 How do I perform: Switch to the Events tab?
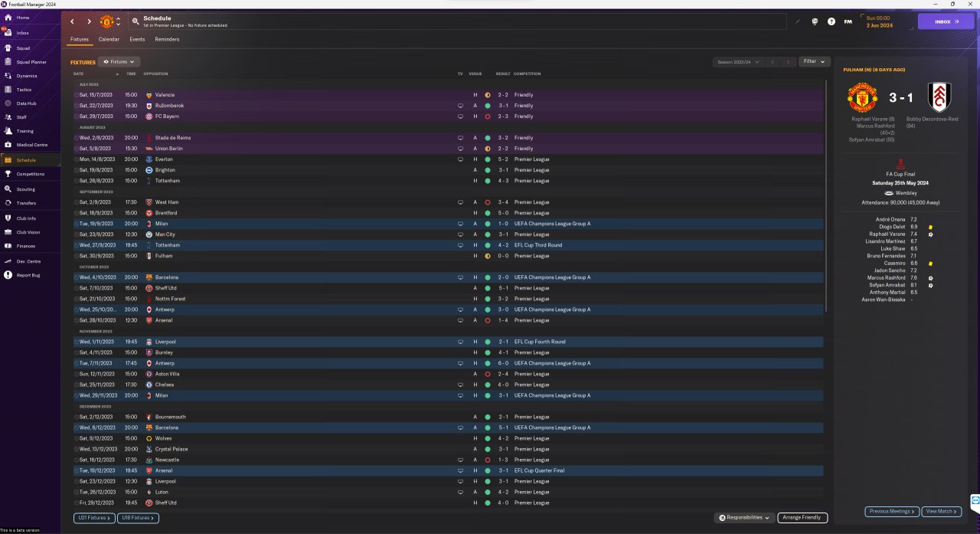click(x=137, y=39)
